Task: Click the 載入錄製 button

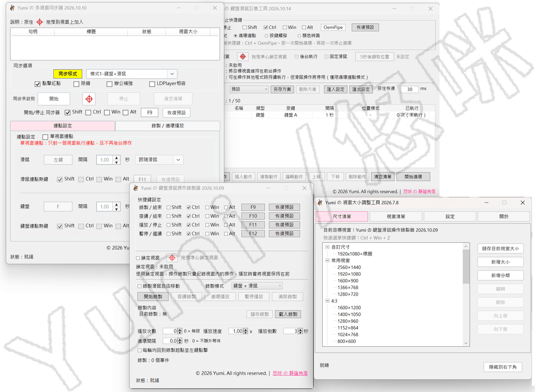Action: pos(288,314)
